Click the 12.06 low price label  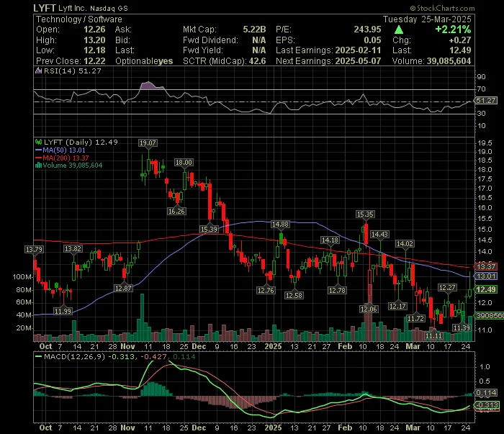tap(369, 309)
